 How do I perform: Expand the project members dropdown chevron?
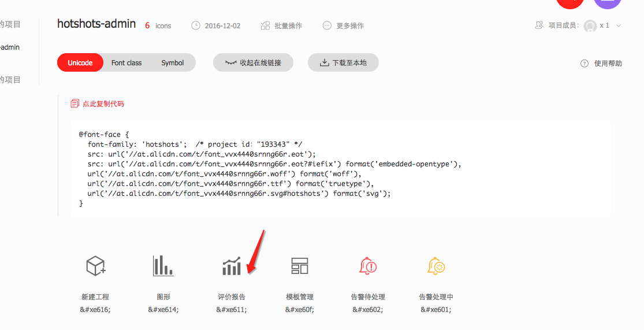pos(619,25)
